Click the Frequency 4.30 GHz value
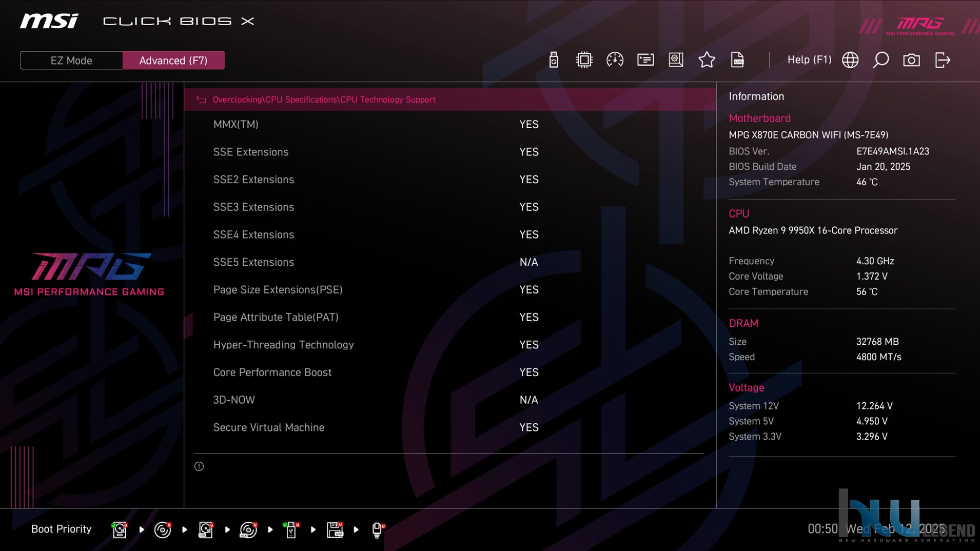 coord(875,261)
